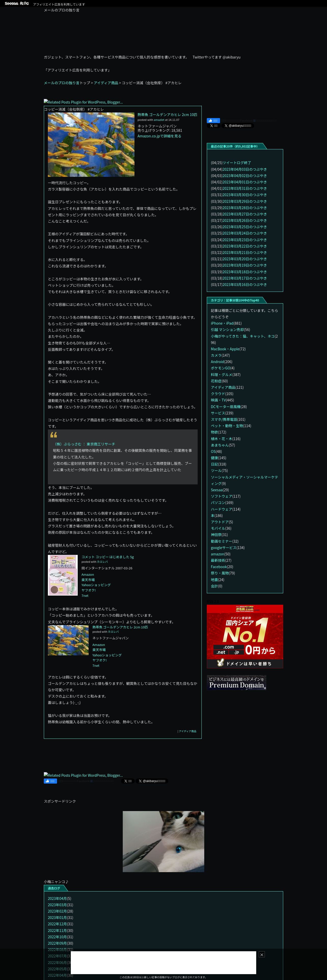Viewport: 327px width, 980px height.
Task: Select the iPhone・iPad category
Action: [222, 323]
